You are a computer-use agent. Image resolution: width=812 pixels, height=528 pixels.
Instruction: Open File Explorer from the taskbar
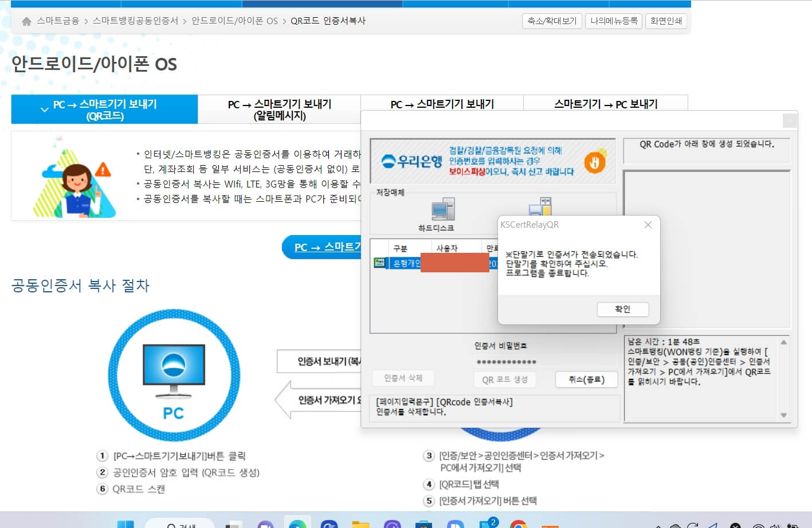coord(360,524)
